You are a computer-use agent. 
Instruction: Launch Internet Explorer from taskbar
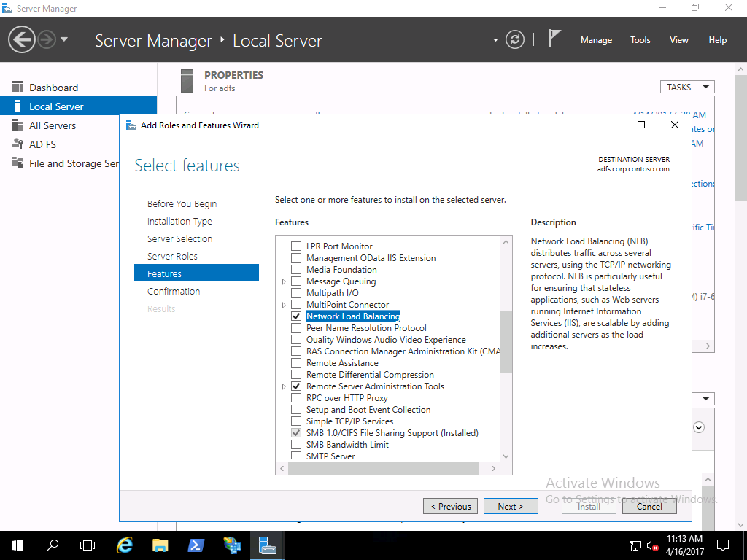tap(125, 545)
